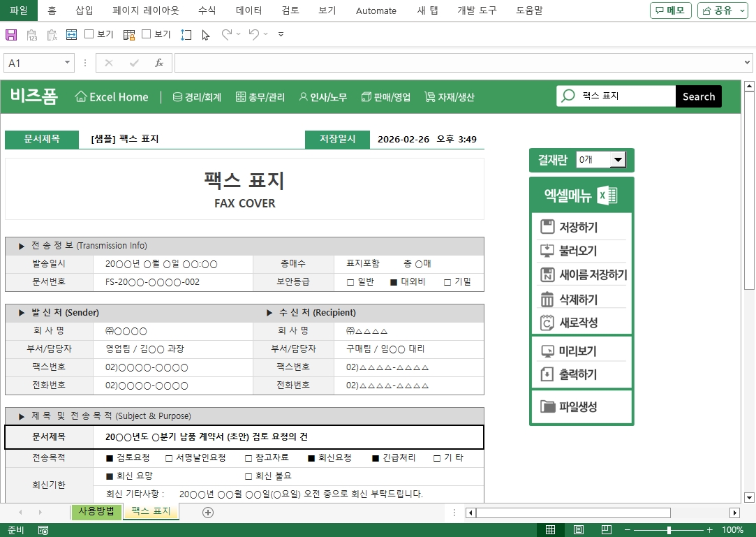Viewport: 756px width, 537px height.
Task: Click the 팩스 표지 search input field
Action: tap(625, 96)
